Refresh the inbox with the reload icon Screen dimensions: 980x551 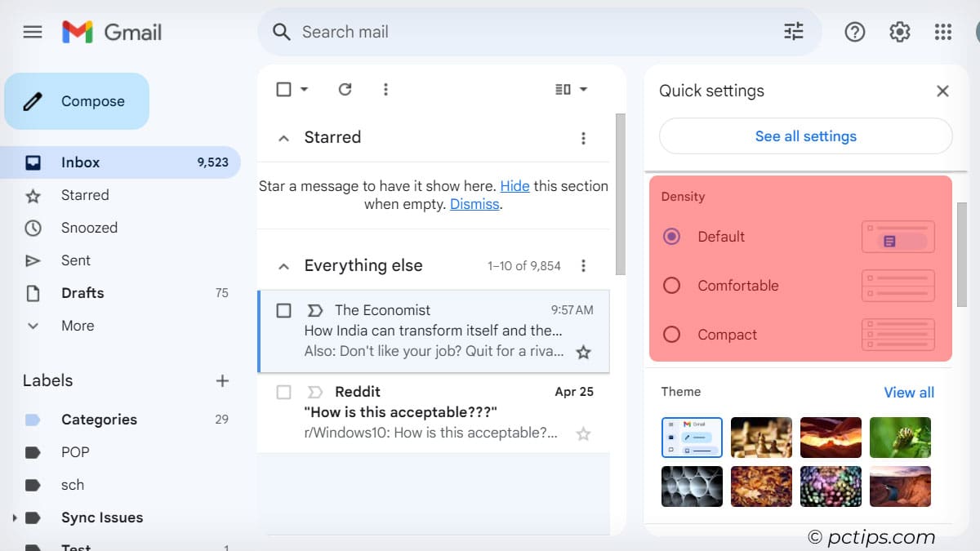click(x=345, y=89)
